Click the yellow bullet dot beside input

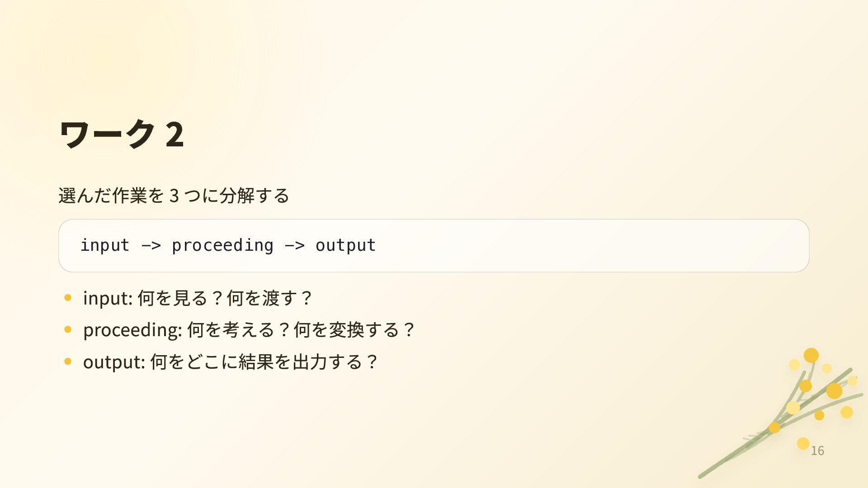68,297
